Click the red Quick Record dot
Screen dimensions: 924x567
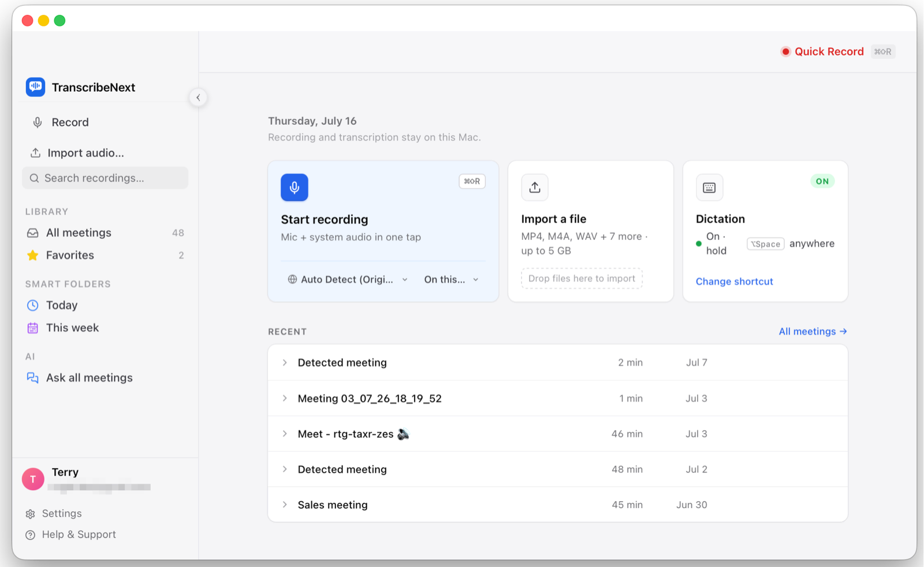click(x=785, y=51)
